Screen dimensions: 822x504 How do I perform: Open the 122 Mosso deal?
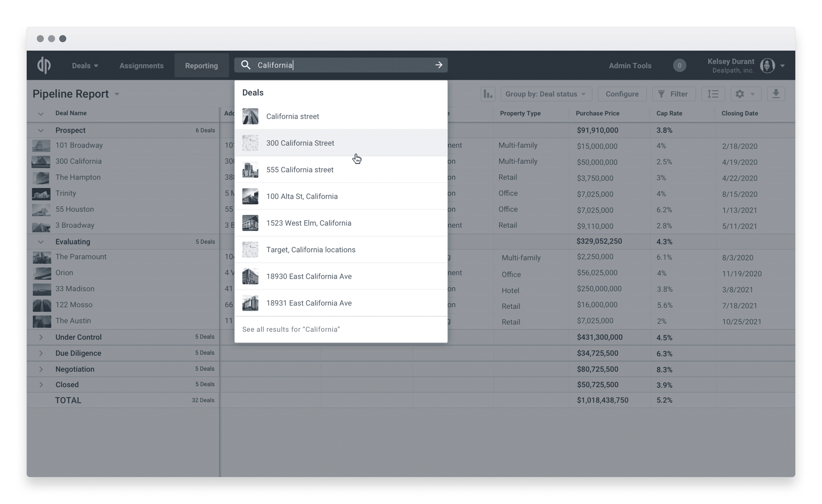74,305
